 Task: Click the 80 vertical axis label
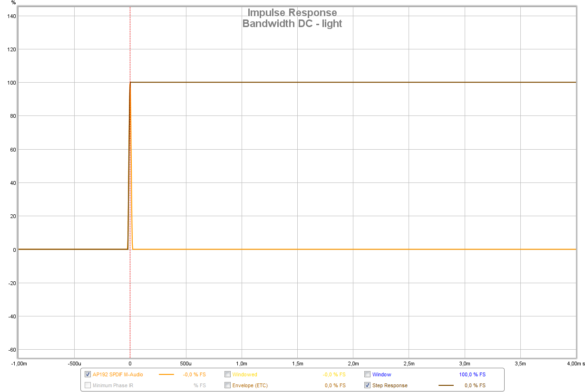[13, 116]
